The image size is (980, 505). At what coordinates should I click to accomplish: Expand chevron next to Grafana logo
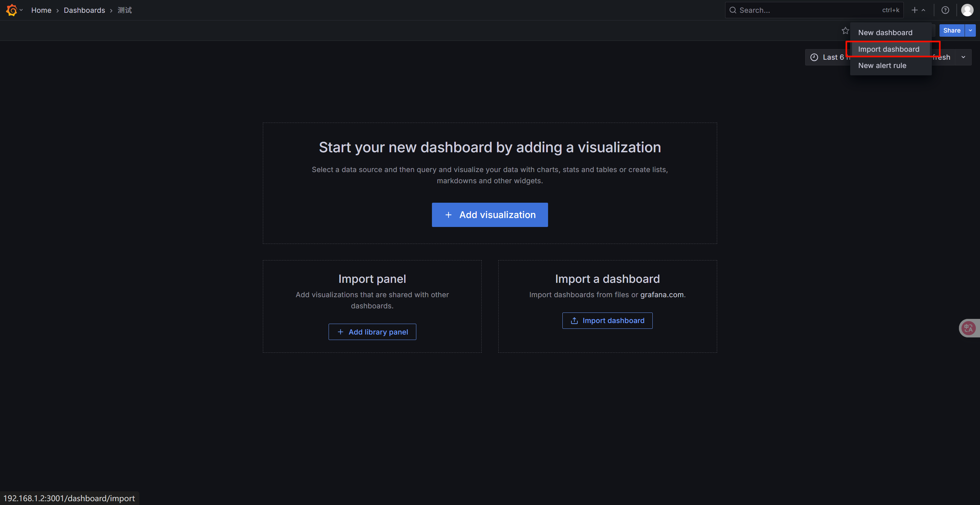click(x=21, y=10)
